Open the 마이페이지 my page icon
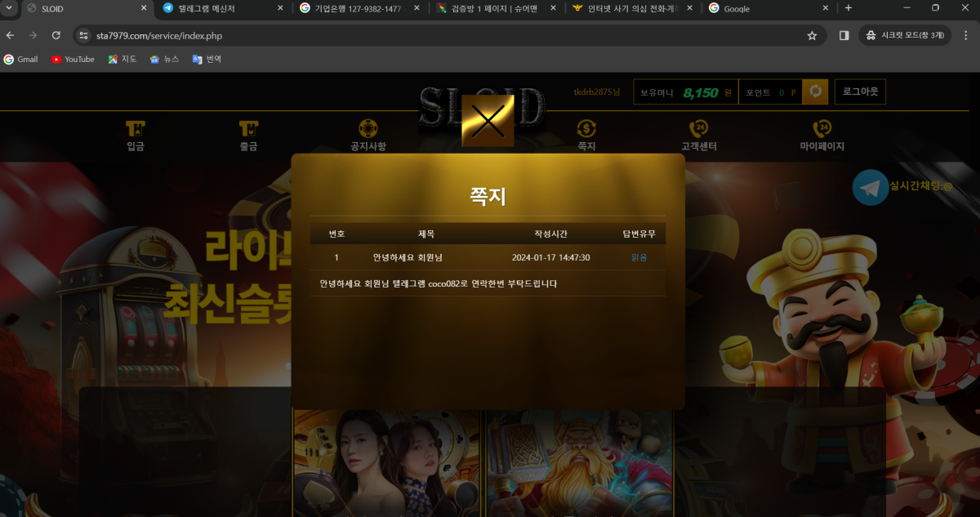980x517 pixels. coord(822,129)
